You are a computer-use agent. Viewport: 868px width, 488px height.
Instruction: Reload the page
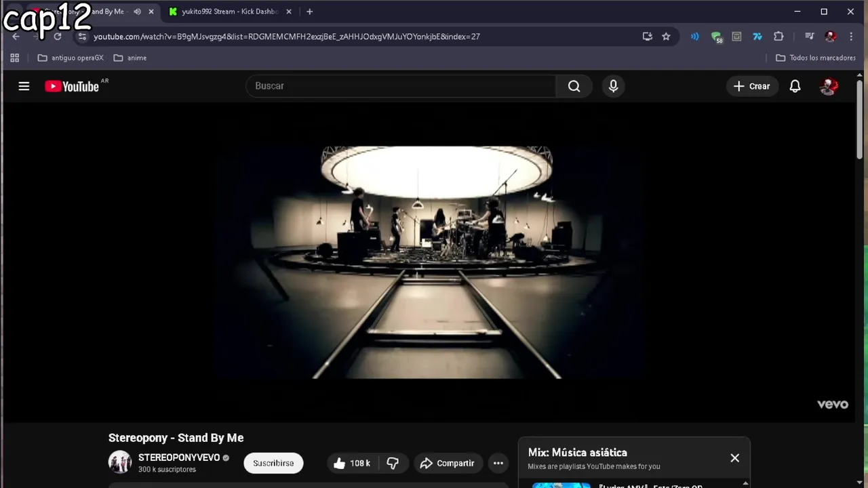[x=58, y=37]
